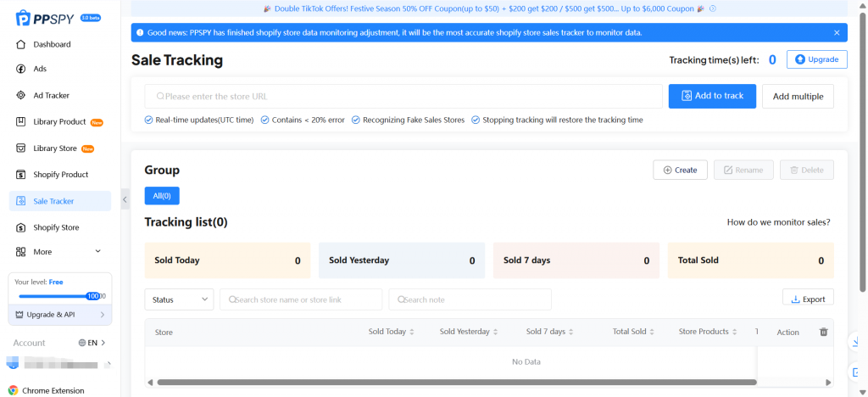The height and width of the screenshot is (397, 868).
Task: Select the All(0) group tab
Action: pyautogui.click(x=162, y=196)
